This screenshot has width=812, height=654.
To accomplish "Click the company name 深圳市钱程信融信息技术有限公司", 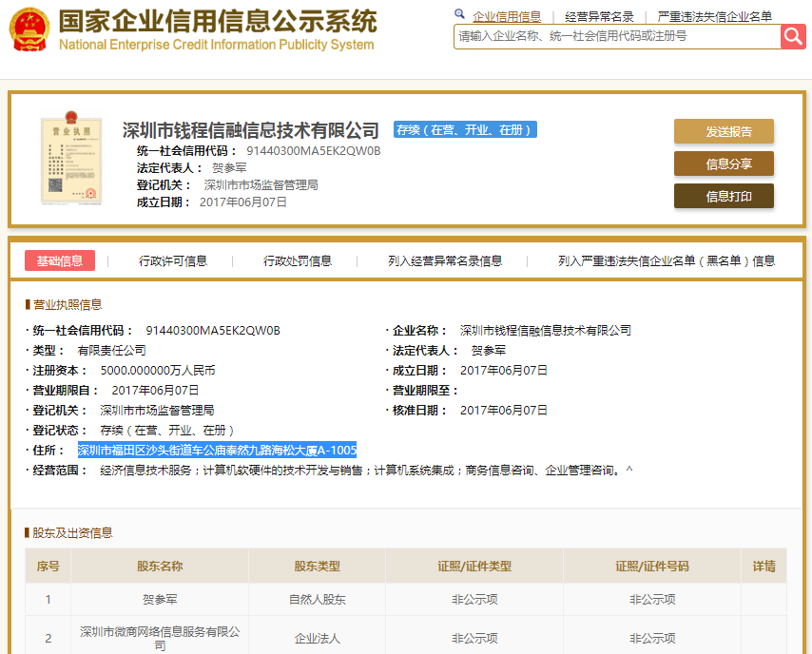I will click(252, 130).
